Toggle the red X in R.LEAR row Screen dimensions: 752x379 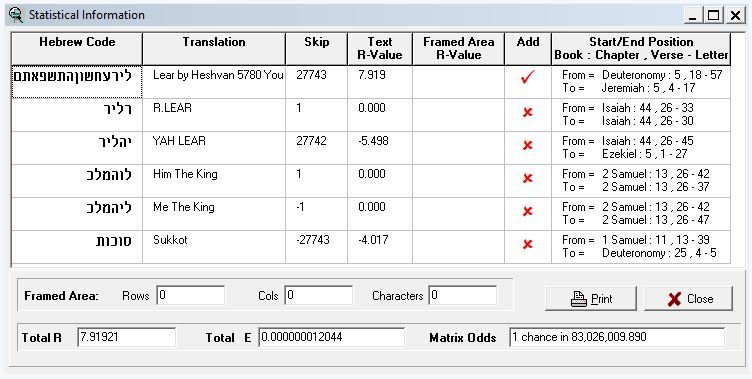point(528,112)
